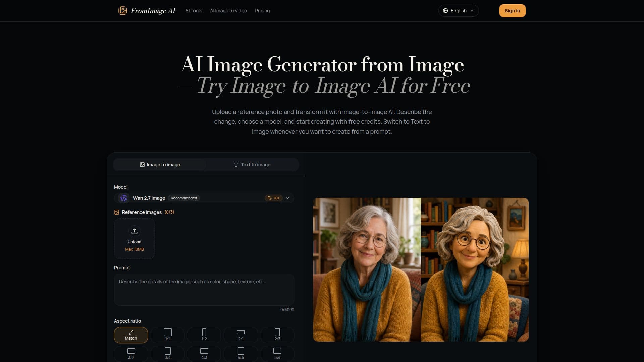644x362 pixels.
Task: Click the Sign in button
Action: (512, 11)
